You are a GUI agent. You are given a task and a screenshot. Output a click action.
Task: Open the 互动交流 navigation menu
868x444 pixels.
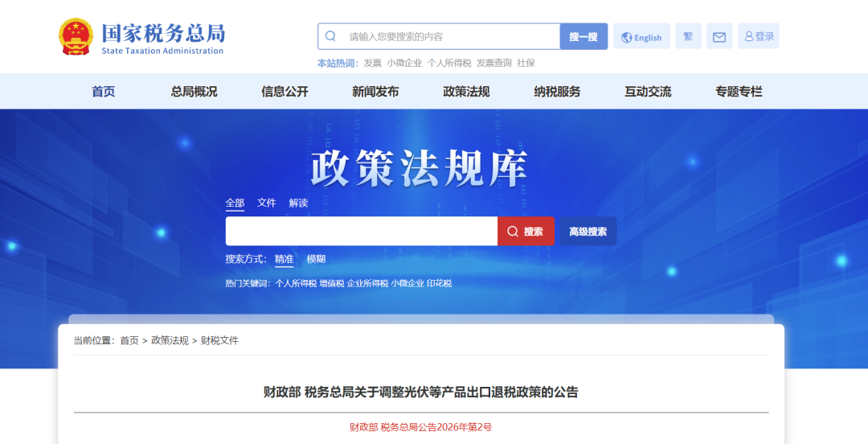tap(649, 92)
